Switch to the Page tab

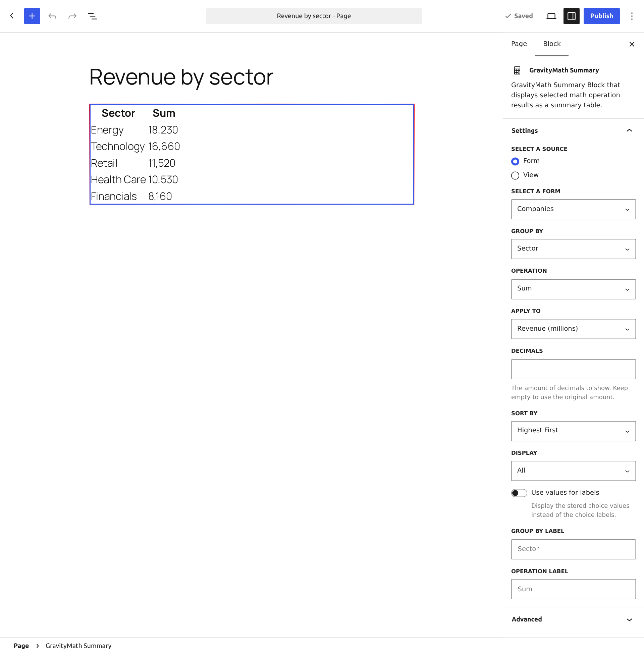(519, 44)
